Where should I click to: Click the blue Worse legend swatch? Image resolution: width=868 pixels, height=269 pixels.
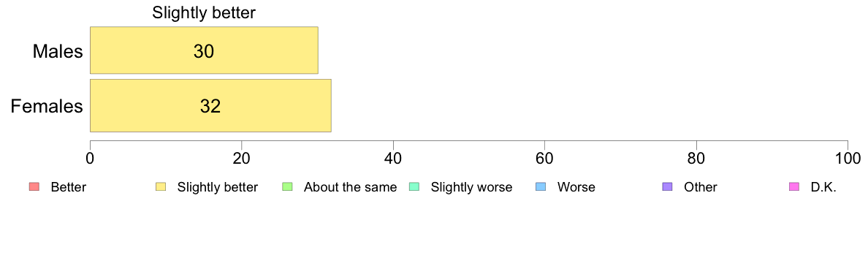click(x=541, y=186)
